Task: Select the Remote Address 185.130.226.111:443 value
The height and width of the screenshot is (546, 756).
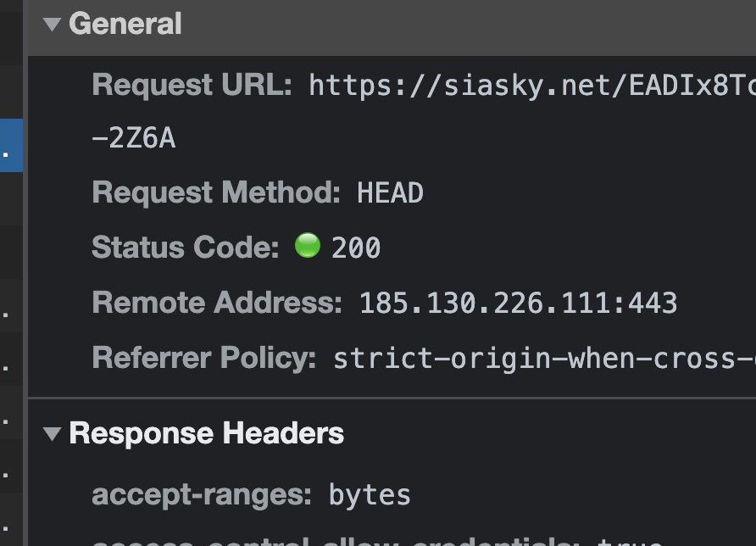Action: 517,302
